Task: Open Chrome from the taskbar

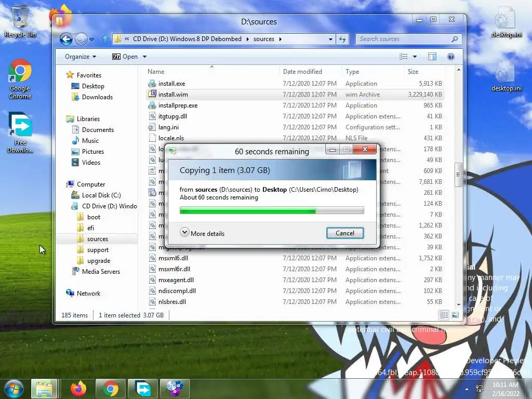Action: (111, 389)
